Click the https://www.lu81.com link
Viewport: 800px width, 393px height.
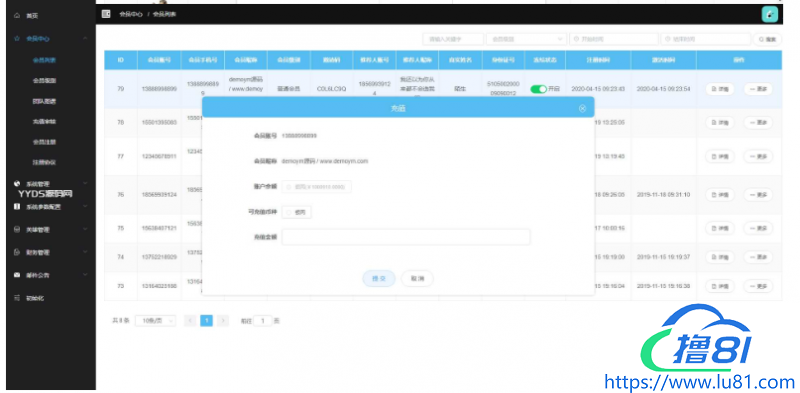699,382
